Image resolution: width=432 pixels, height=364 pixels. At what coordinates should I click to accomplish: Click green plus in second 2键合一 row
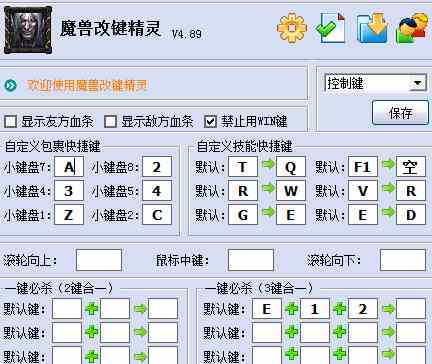coord(91,332)
